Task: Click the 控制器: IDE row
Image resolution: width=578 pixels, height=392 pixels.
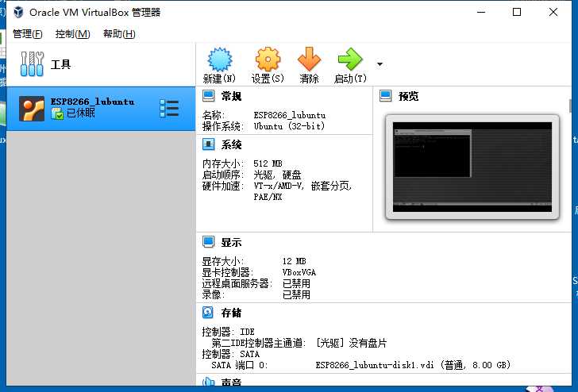Action: click(228, 332)
